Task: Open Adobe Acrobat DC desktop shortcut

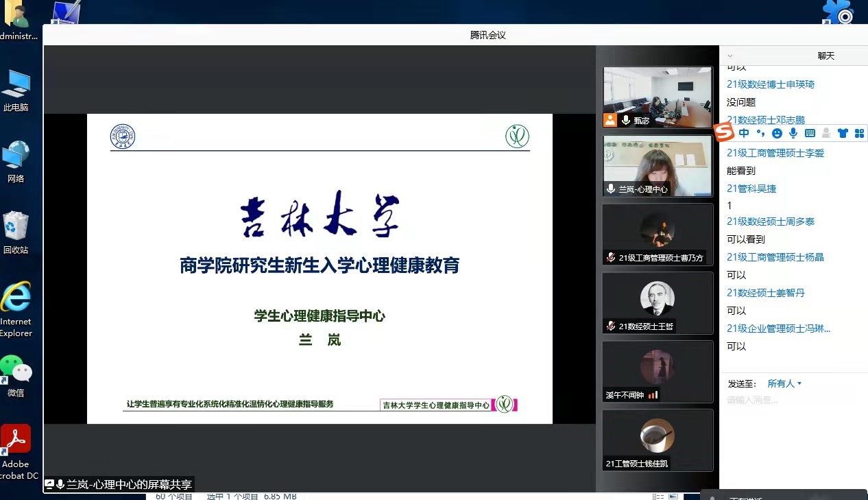Action: [x=17, y=452]
